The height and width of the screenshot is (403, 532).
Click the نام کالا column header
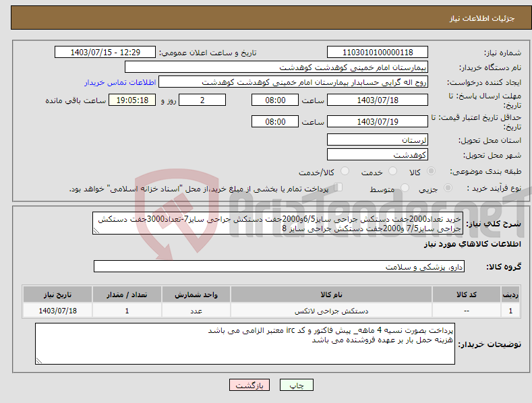click(331, 294)
